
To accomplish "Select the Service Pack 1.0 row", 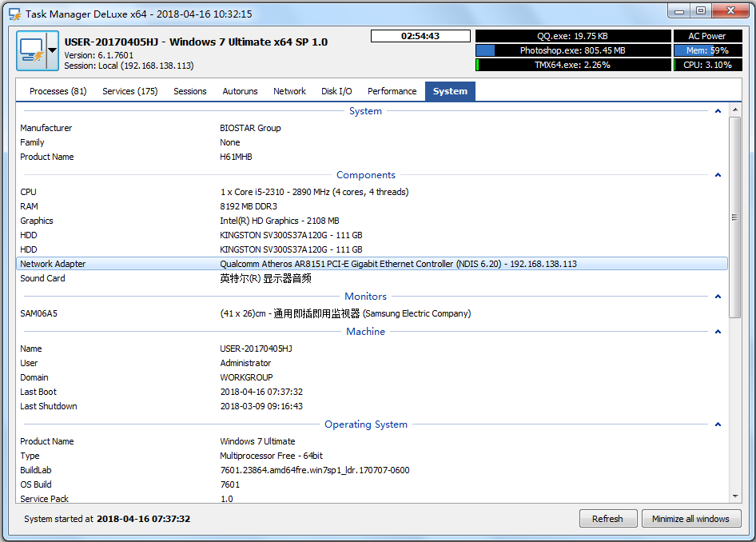I will point(372,499).
